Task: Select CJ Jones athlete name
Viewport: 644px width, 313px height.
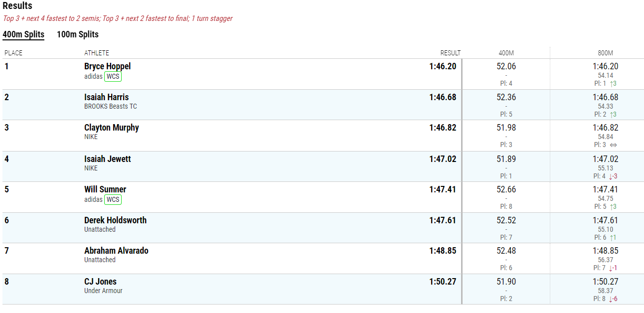Action: (100, 282)
